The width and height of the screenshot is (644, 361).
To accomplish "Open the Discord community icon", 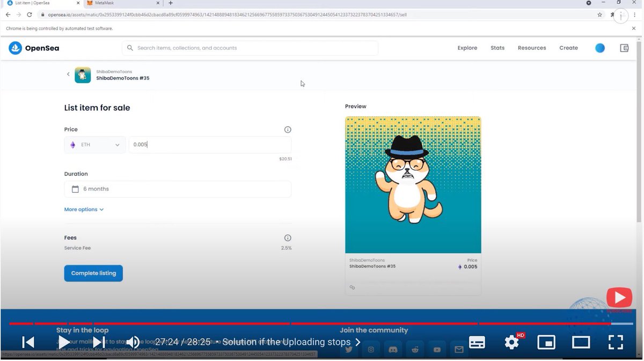I will 392,349.
